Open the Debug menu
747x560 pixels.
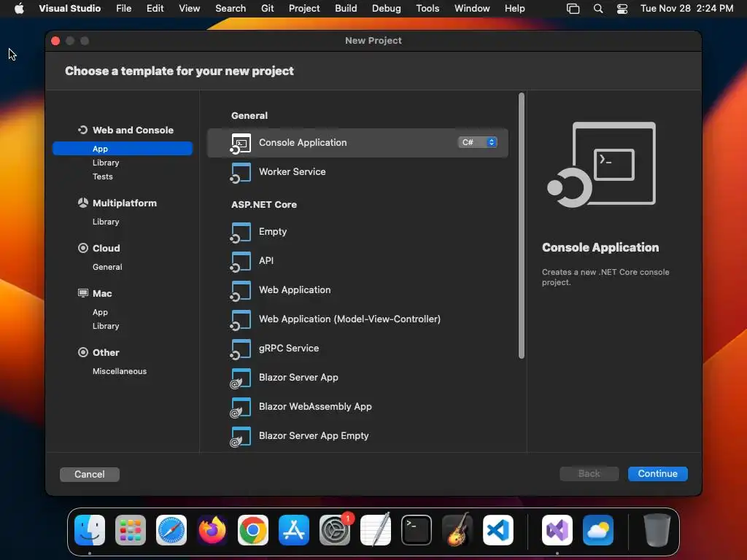coord(387,8)
